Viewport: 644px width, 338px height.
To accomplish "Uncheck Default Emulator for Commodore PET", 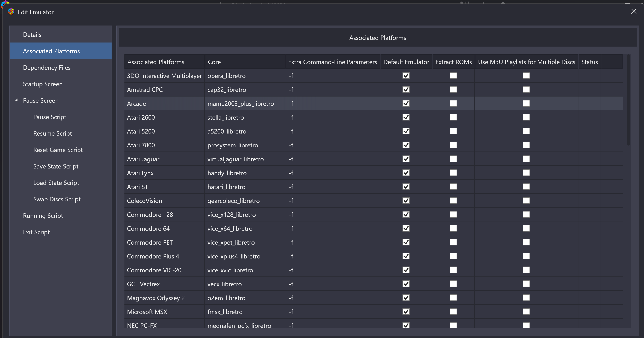I will click(406, 242).
